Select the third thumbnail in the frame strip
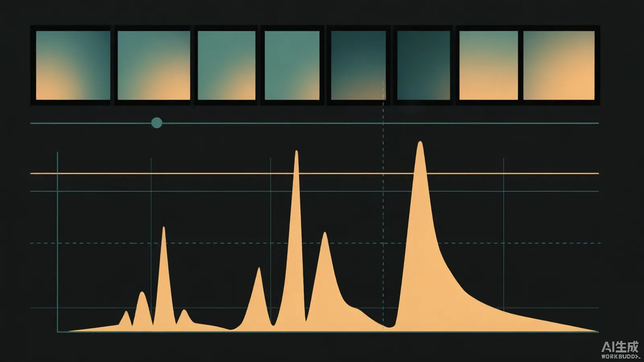 click(226, 65)
